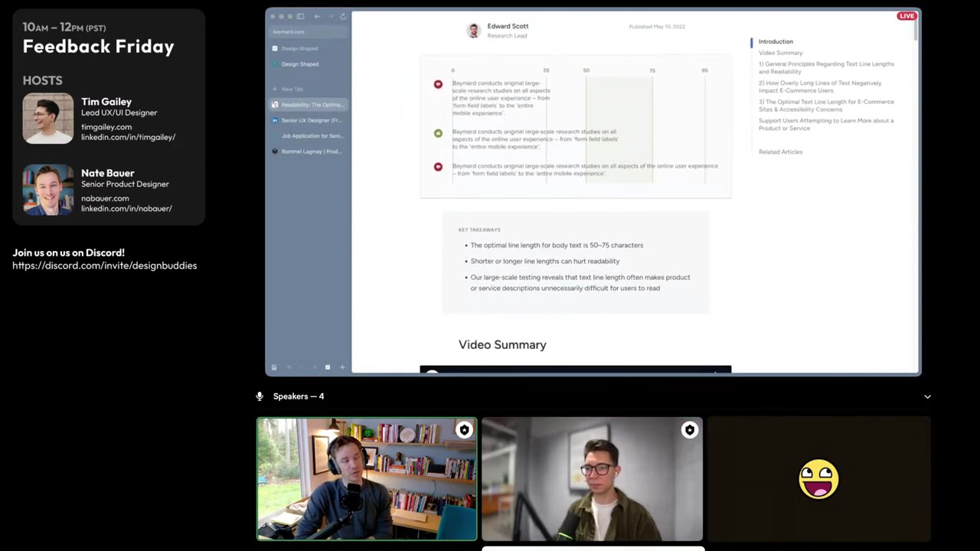980x551 pixels.
Task: Click Published May 10, 2022 date
Action: (x=657, y=27)
